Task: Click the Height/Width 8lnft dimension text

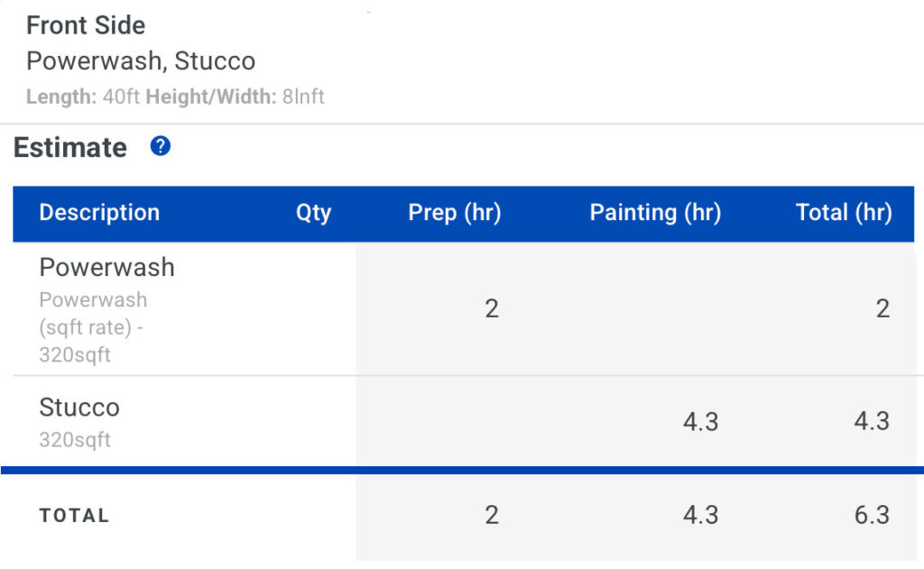Action: coord(236,96)
